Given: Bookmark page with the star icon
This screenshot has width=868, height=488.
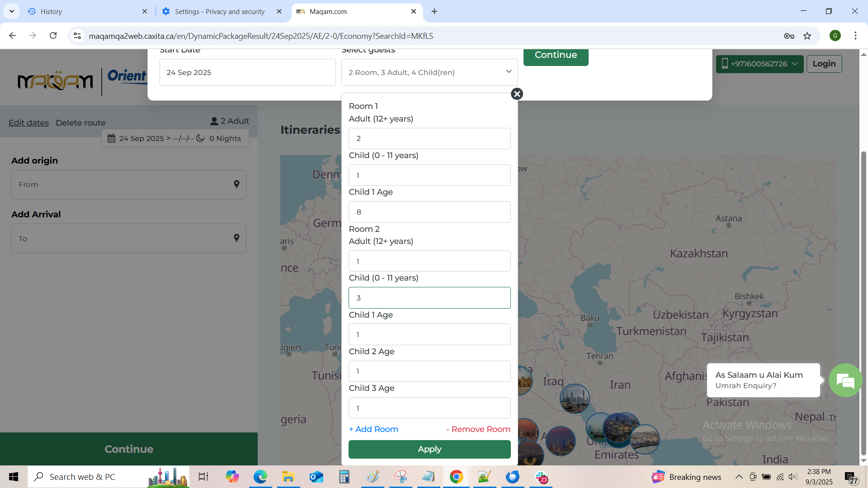Looking at the screenshot, I should [807, 36].
